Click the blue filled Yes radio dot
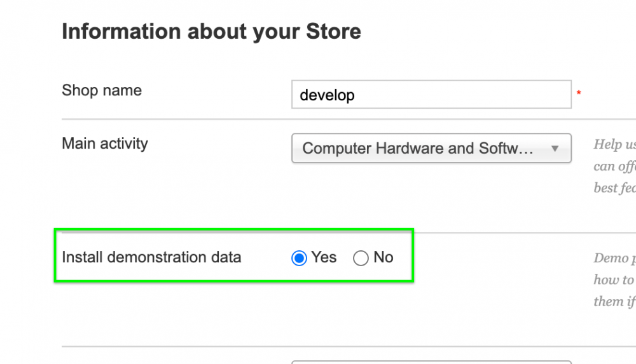 (299, 258)
